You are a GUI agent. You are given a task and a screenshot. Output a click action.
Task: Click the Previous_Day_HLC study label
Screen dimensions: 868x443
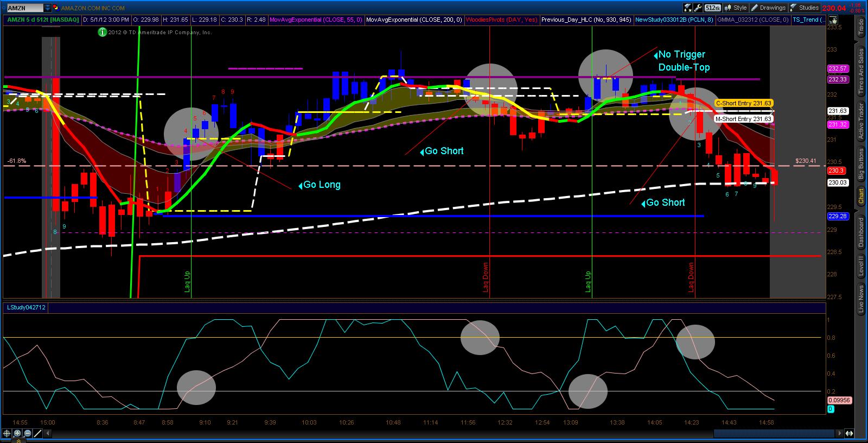[586, 20]
